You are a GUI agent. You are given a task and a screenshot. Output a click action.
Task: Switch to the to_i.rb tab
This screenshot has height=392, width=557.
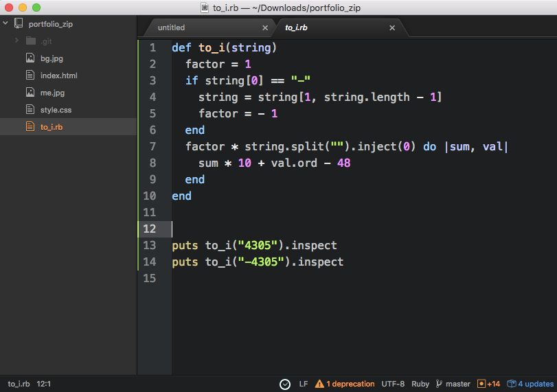coord(296,27)
